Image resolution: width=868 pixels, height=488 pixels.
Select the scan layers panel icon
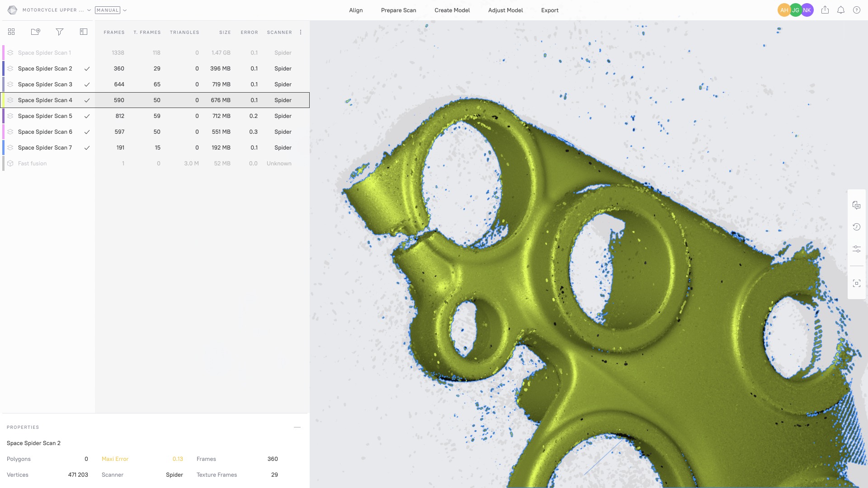click(83, 32)
